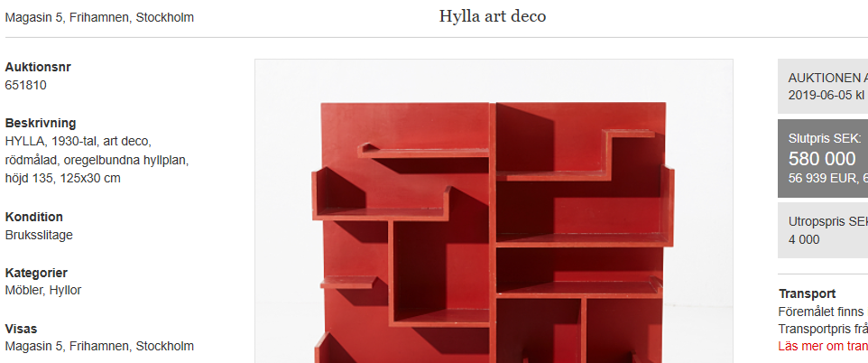Click the 'Magasin 5, Frihamnen, Stockholm' text under Visas
This screenshot has width=868, height=363.
coord(99,347)
